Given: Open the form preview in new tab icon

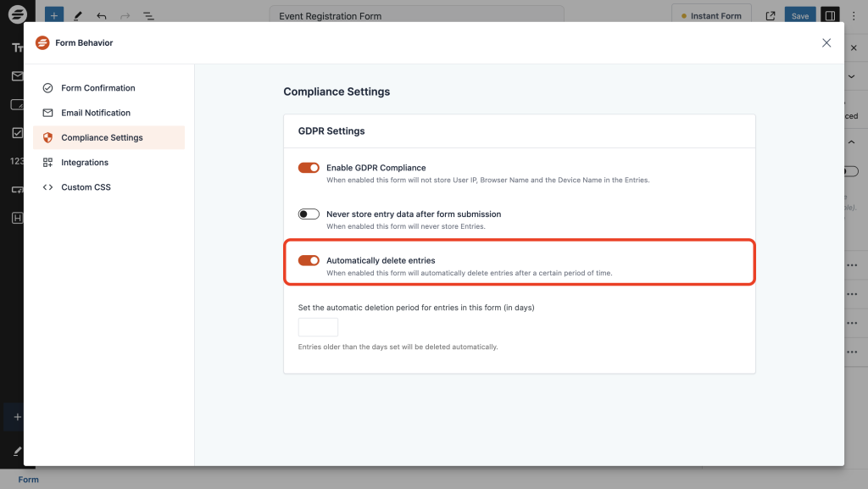Looking at the screenshot, I should pyautogui.click(x=770, y=15).
